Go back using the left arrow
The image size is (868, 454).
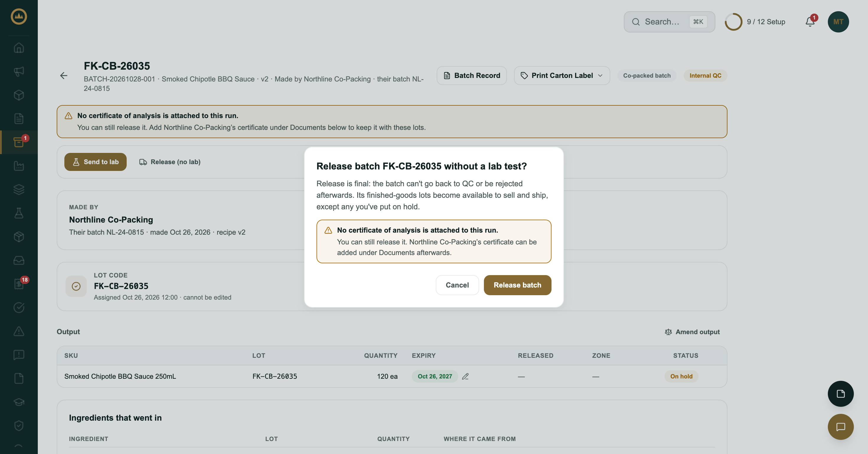(64, 76)
